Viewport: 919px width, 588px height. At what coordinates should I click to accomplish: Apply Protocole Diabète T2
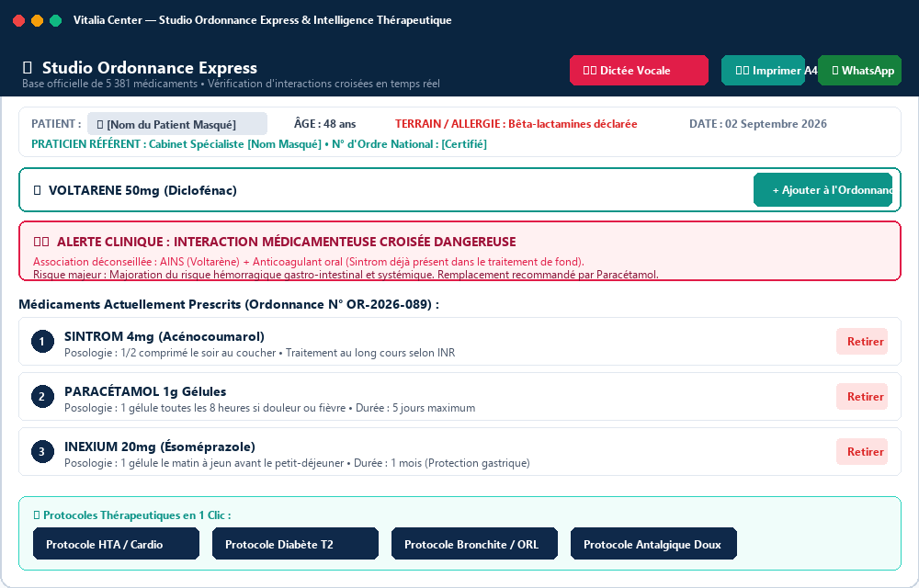[295, 544]
